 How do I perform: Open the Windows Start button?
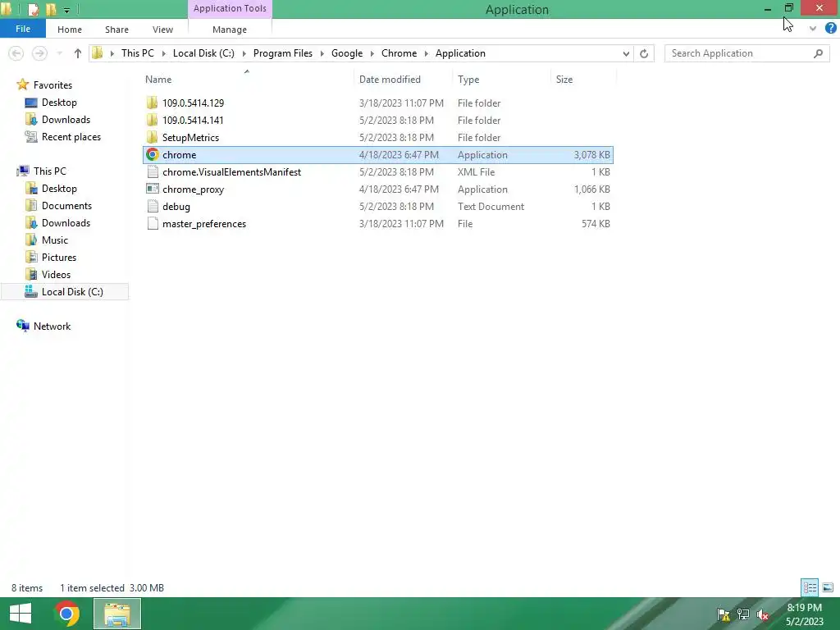pyautogui.click(x=21, y=614)
